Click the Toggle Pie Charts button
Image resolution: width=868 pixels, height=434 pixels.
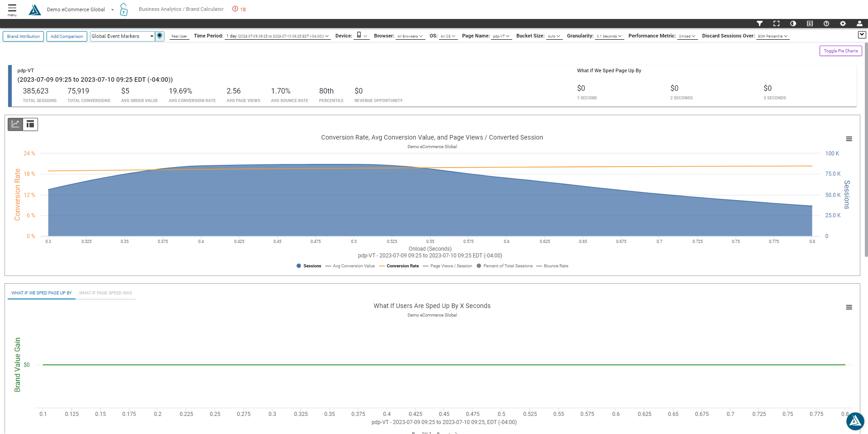pos(840,51)
